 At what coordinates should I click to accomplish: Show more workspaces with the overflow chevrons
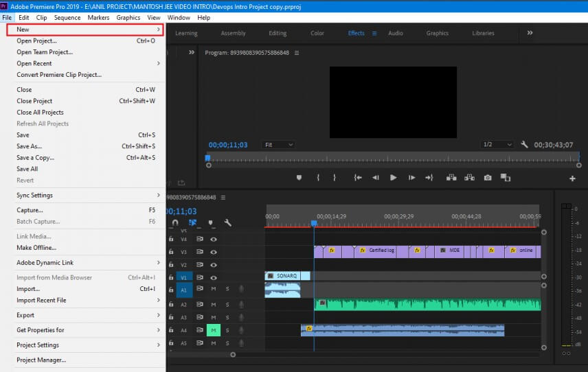tap(530, 33)
